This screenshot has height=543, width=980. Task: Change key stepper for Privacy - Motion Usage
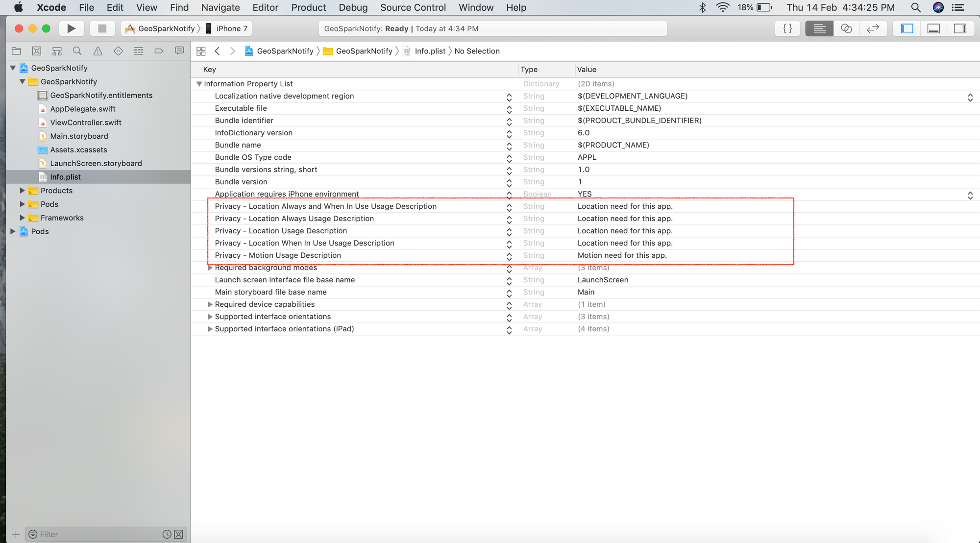click(x=509, y=256)
